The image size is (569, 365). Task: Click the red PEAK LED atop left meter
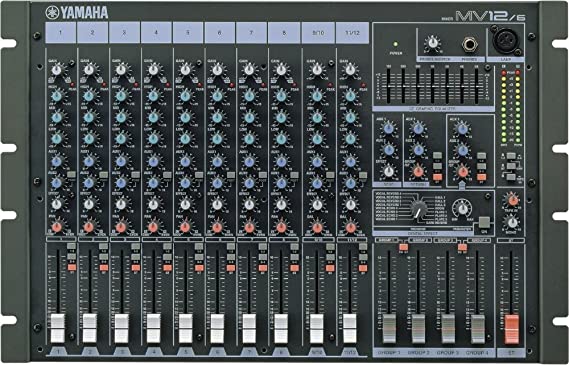coord(504,73)
